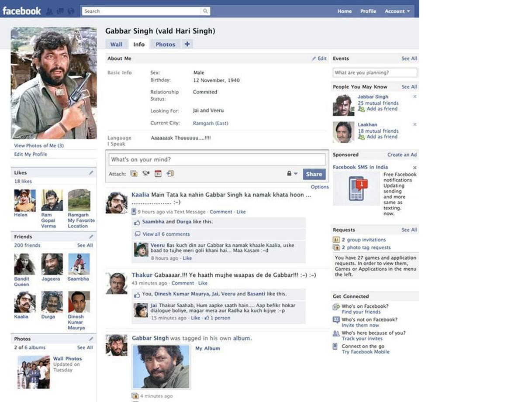Screen dimensions: 532x402
Task: Attach a link to the status
Action: [170, 174]
